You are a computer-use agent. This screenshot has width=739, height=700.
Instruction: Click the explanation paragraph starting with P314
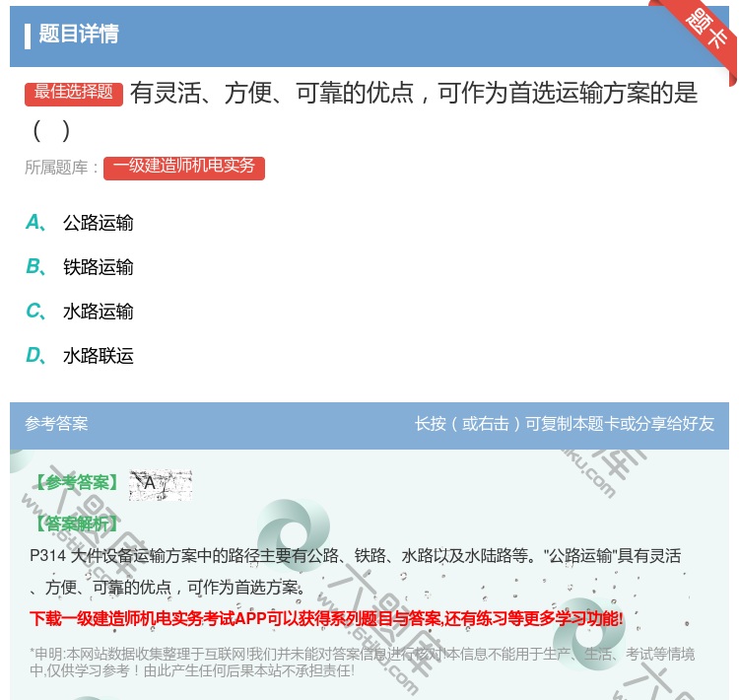point(356,571)
